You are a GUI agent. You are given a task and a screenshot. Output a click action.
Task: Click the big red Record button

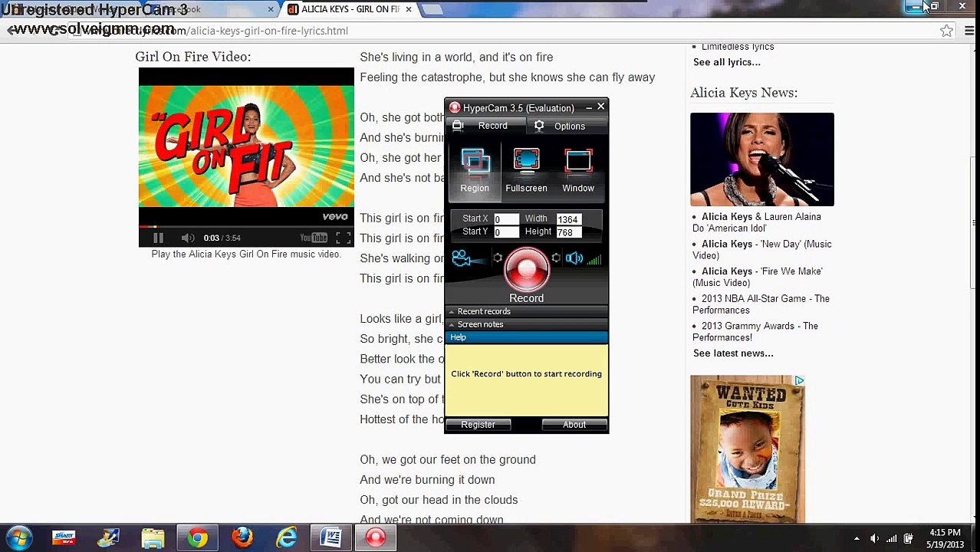(x=526, y=269)
